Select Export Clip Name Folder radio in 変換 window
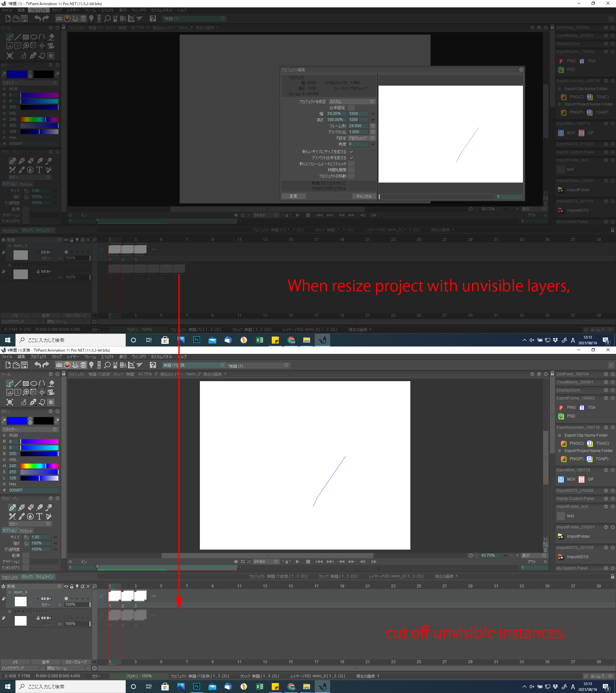Viewport: 616px width, 693px height. pyautogui.click(x=560, y=435)
